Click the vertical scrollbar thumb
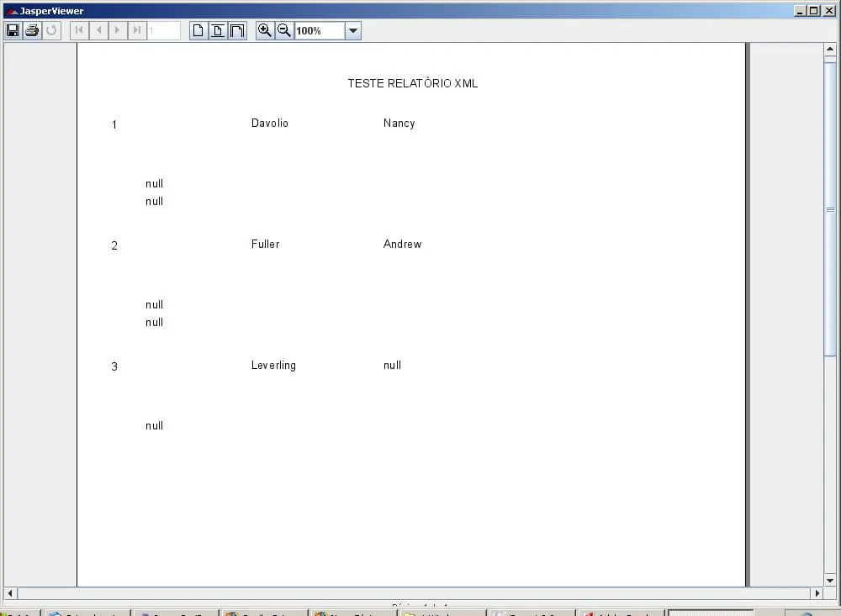 click(830, 209)
